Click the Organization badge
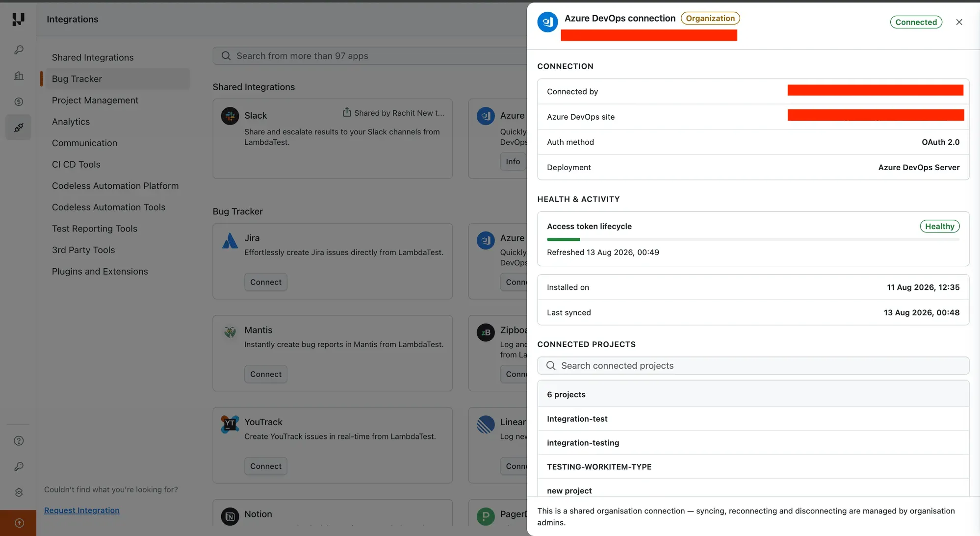The width and height of the screenshot is (980, 536). [710, 18]
